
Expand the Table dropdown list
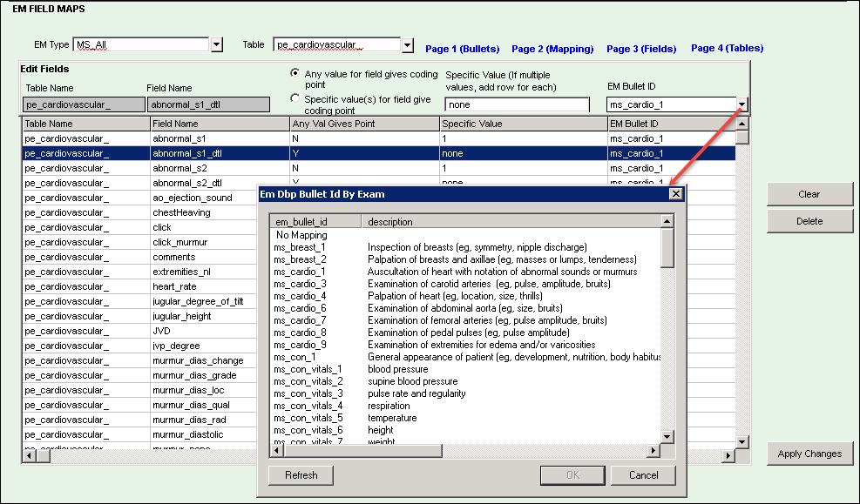(x=407, y=44)
